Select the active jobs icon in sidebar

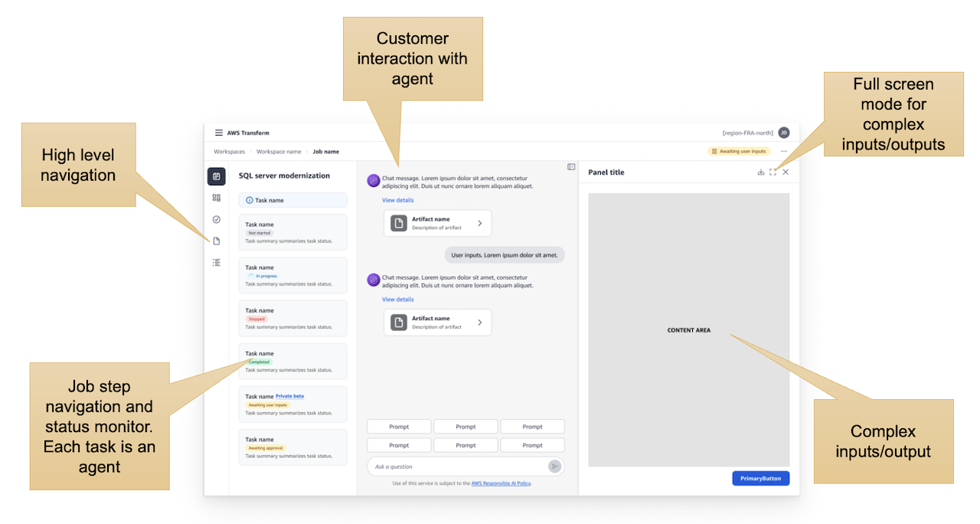(217, 176)
